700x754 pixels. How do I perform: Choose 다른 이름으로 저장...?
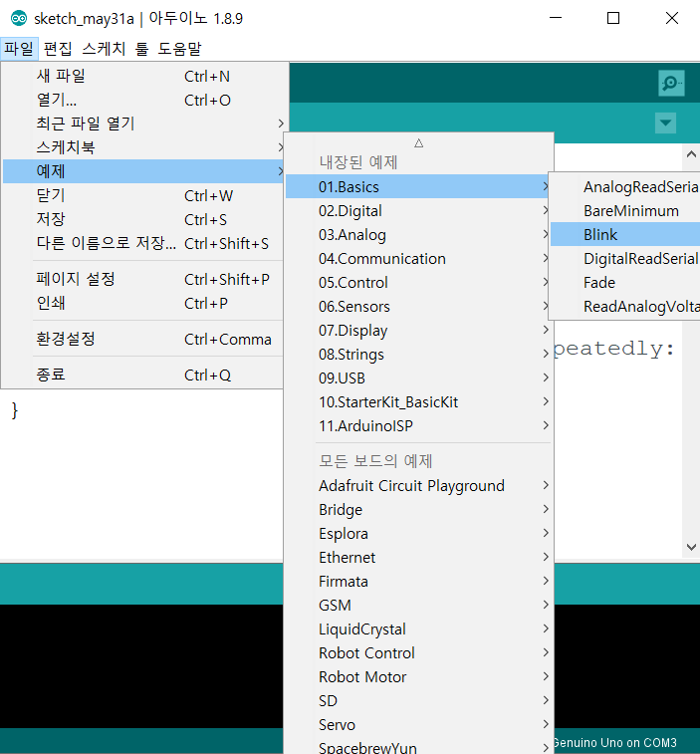pos(143,243)
